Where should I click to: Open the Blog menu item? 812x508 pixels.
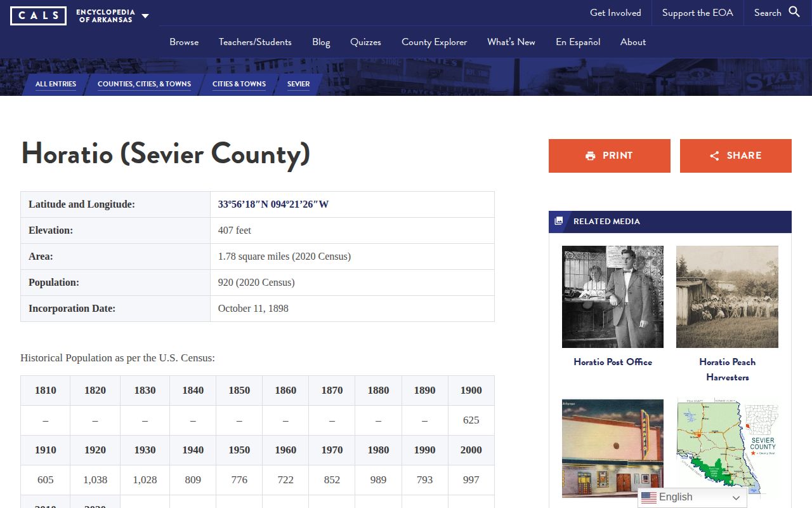(321, 42)
